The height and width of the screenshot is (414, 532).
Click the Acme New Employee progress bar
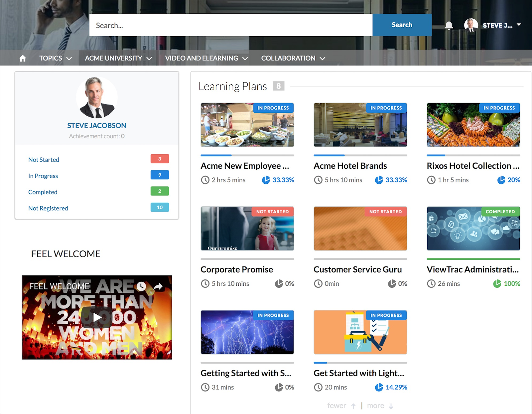pyautogui.click(x=247, y=155)
